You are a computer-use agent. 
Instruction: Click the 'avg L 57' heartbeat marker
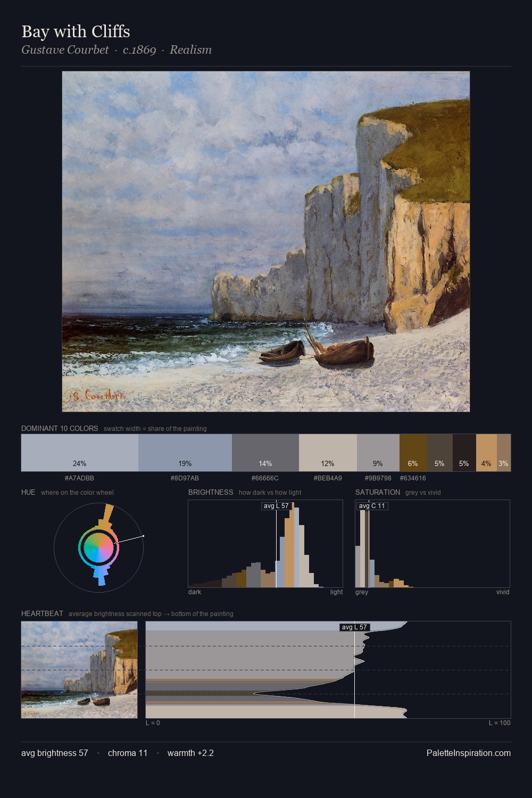tap(354, 627)
